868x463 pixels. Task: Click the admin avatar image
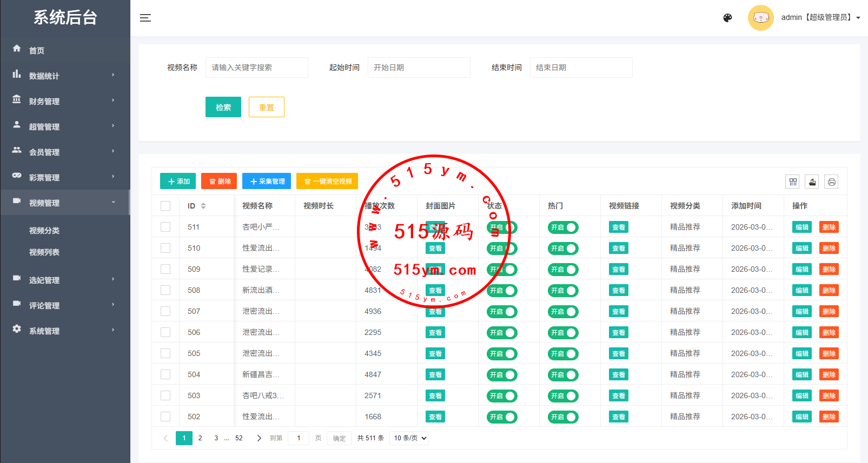760,18
